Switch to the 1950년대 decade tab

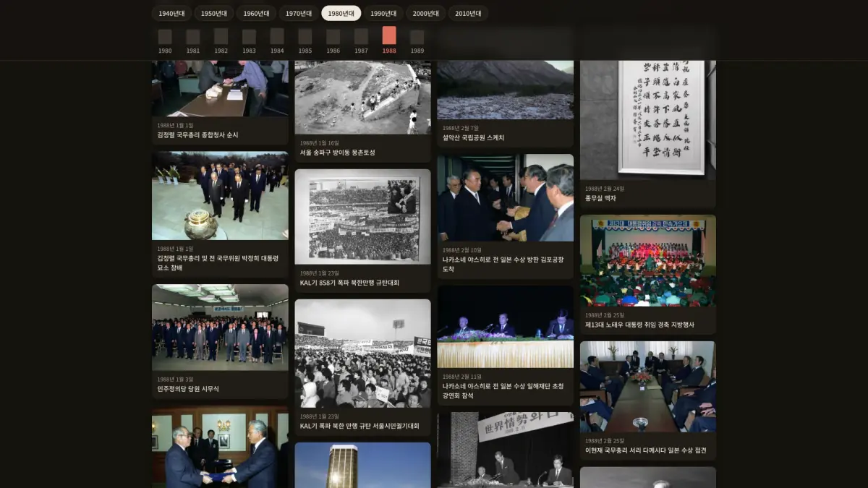[x=214, y=13]
